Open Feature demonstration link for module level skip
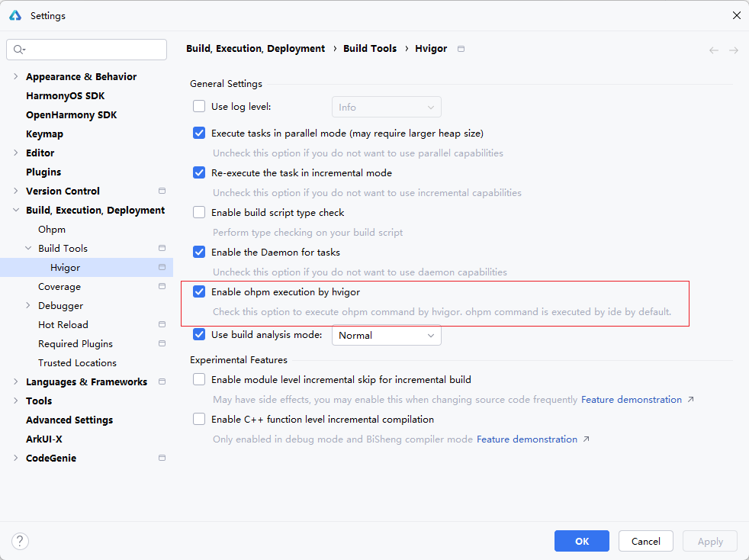 632,400
